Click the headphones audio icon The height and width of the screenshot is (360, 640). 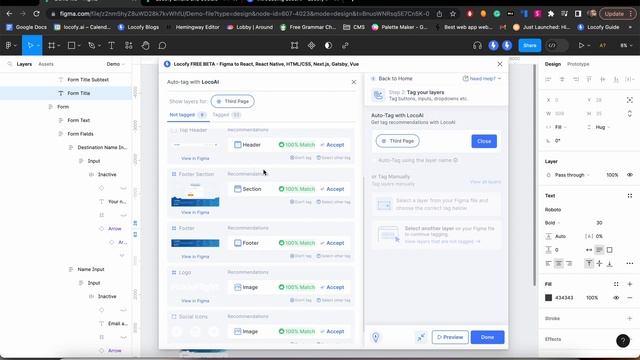477,46
